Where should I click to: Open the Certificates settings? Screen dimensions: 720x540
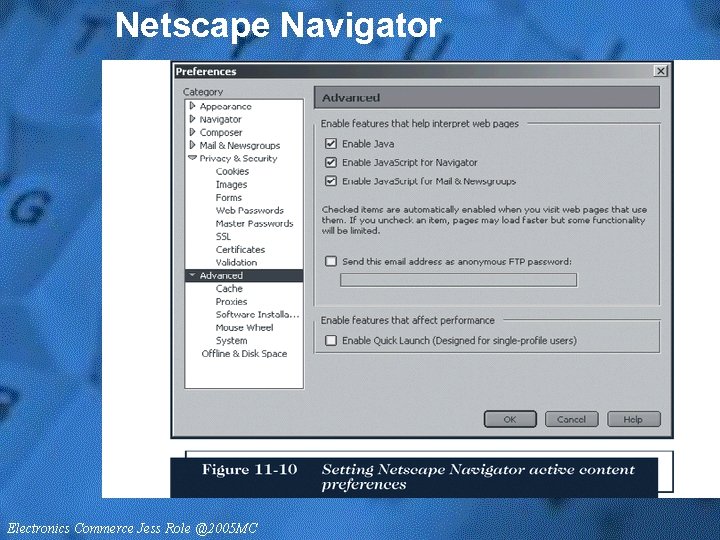pyautogui.click(x=241, y=249)
